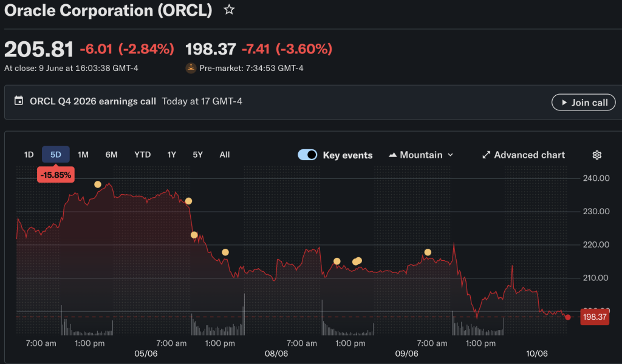Click the single key event dot on 08/06 afternoon
The width and height of the screenshot is (622, 364).
337,261
